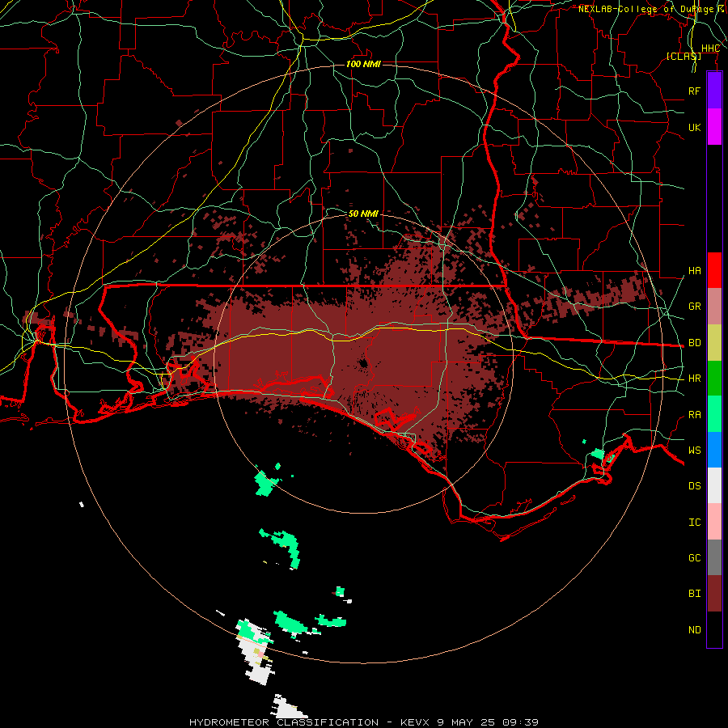Click the GC gray legend swatch
This screenshot has height=728, width=728.
coord(714,557)
